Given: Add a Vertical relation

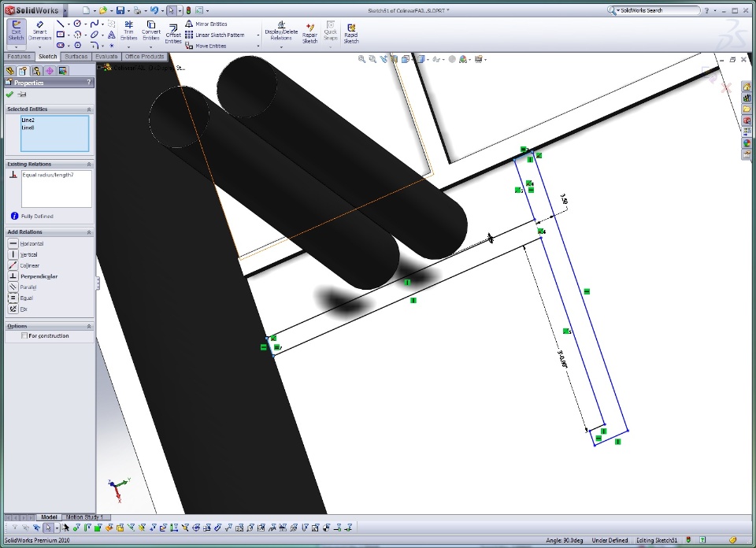Looking at the screenshot, I should [x=23, y=254].
